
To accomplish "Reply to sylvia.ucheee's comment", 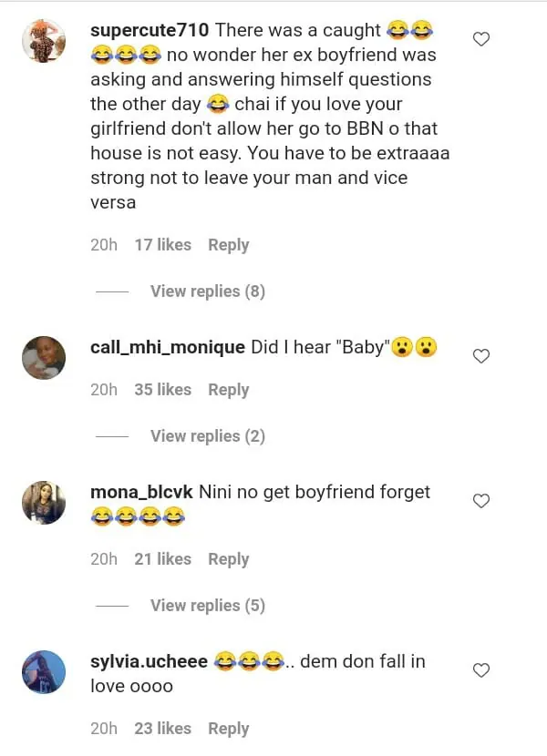I will pos(228,729).
